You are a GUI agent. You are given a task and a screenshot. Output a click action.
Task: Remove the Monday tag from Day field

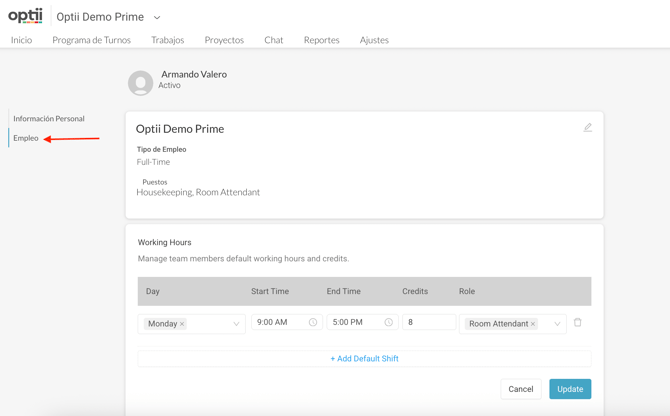(x=182, y=324)
